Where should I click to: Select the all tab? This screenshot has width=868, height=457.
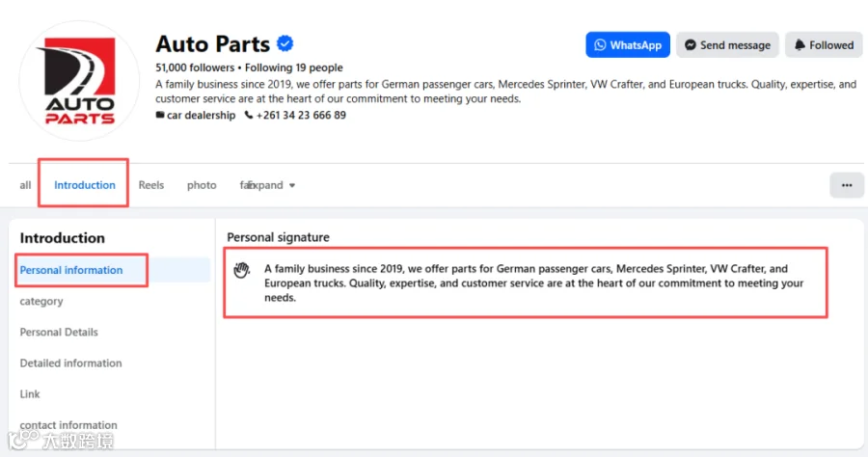coord(25,185)
